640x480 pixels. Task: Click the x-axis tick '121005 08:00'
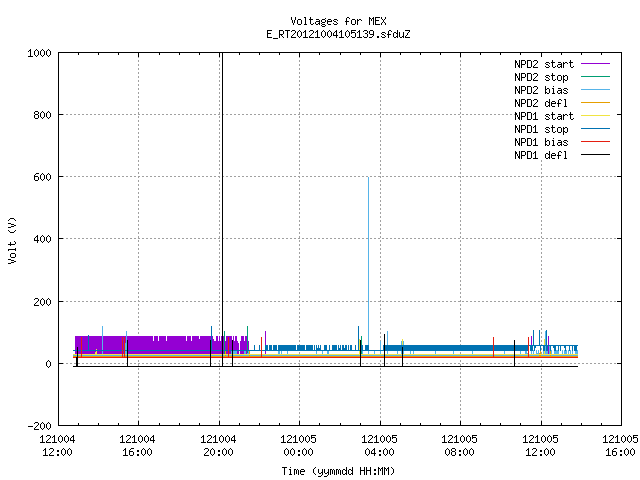pyautogui.click(x=460, y=446)
